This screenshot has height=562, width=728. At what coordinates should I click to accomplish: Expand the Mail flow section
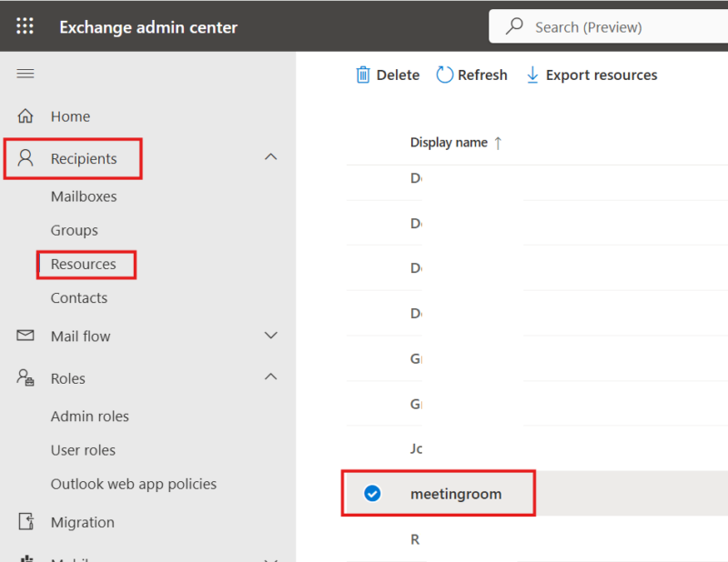click(270, 336)
